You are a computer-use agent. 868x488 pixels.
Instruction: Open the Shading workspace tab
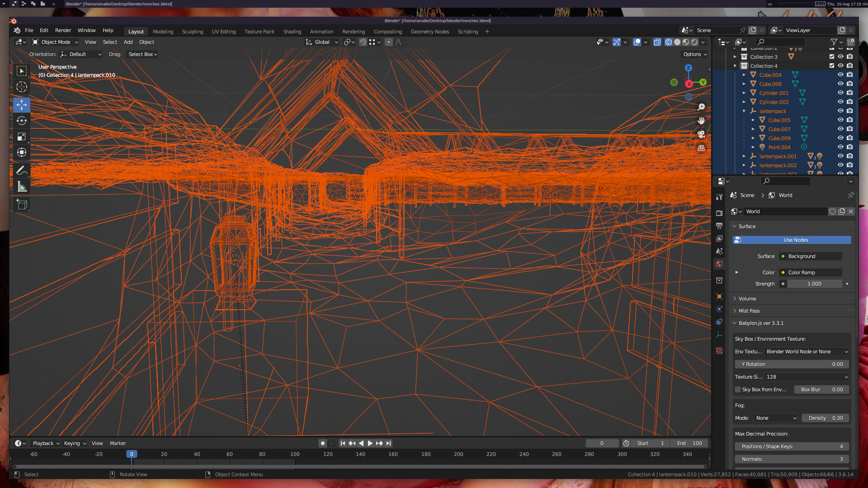point(292,32)
